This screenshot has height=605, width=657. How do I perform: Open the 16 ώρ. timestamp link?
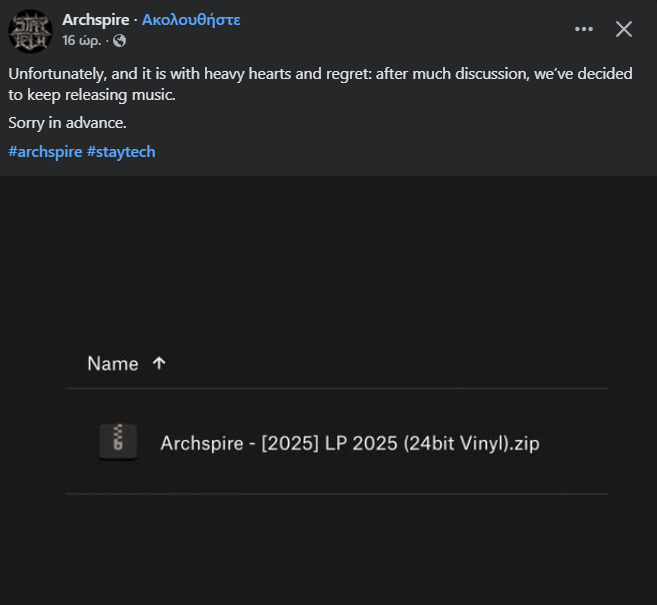coord(81,41)
